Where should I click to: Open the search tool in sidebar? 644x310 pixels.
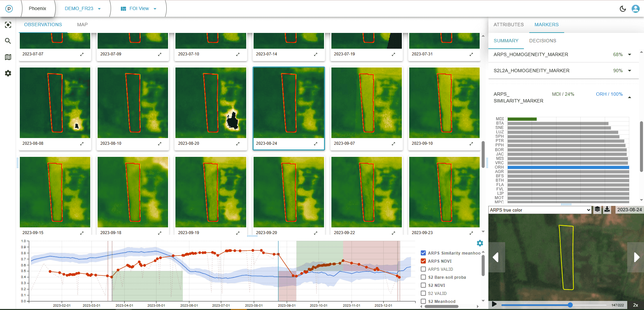(x=8, y=41)
